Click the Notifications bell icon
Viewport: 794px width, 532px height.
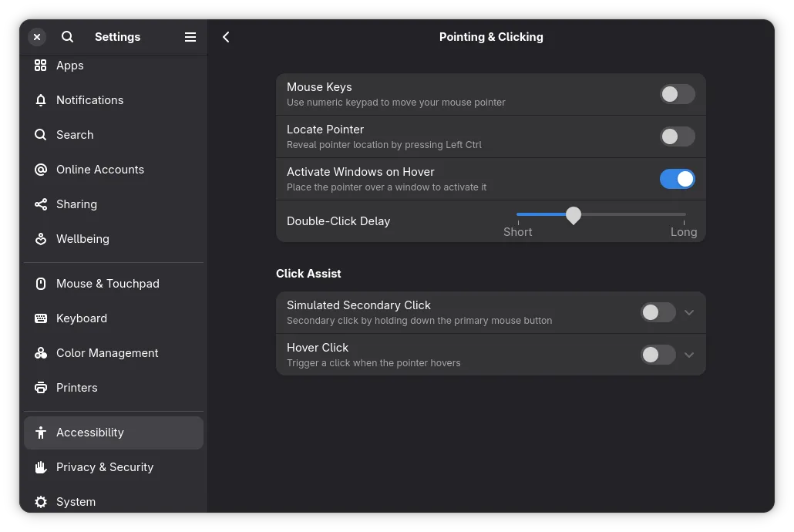coord(41,100)
